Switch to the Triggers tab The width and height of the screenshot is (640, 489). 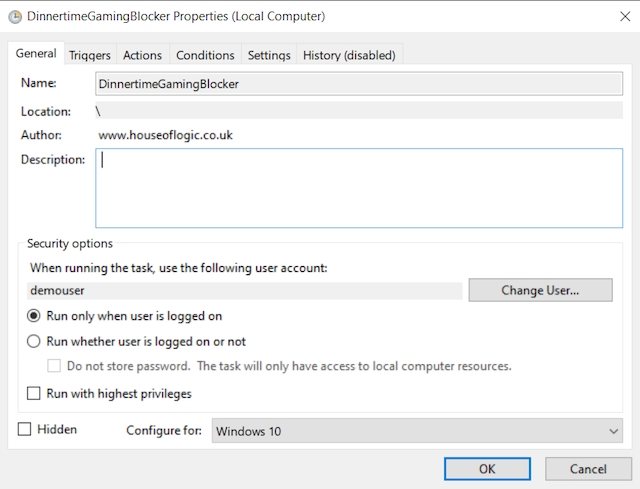(x=90, y=55)
